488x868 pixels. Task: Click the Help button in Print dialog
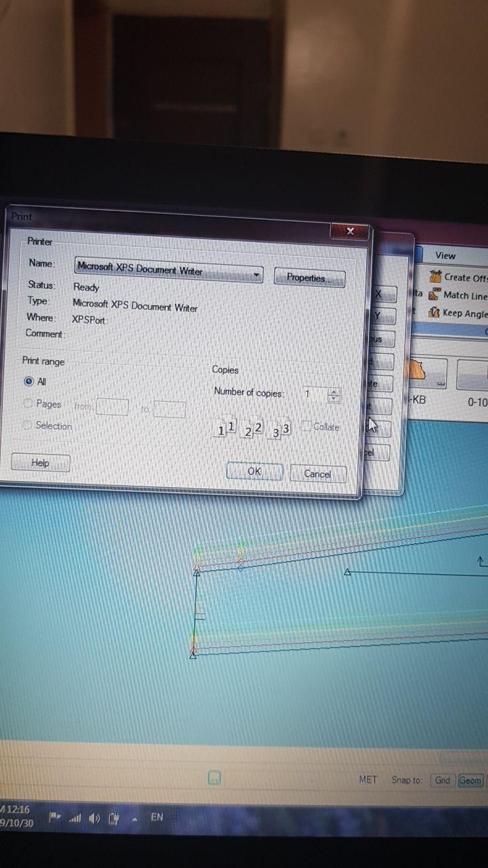pos(41,462)
